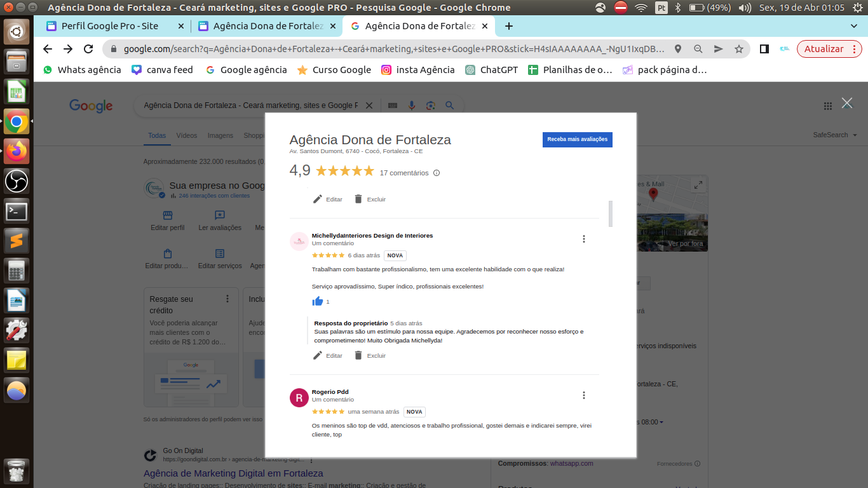868x488 pixels.
Task: Toggle Chrome side panel
Action: [764, 49]
